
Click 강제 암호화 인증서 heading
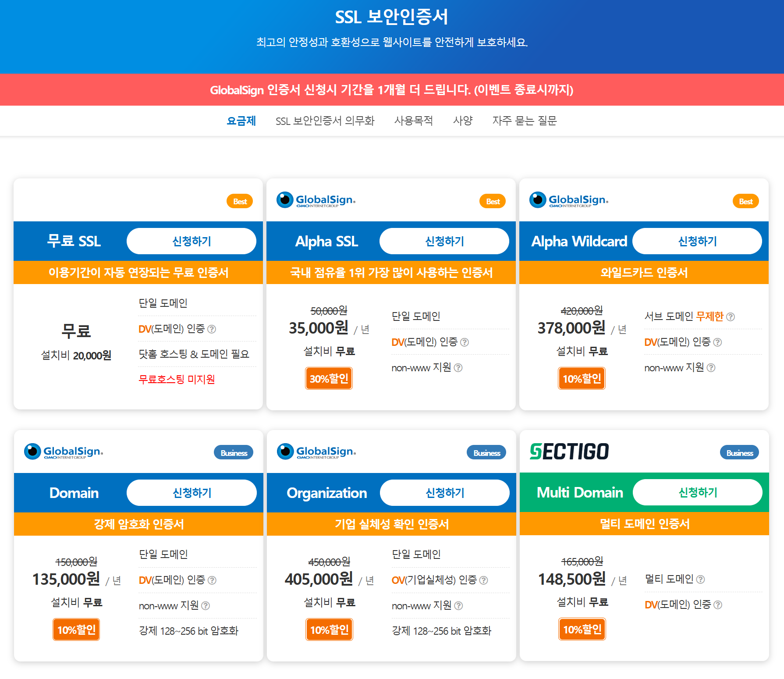click(x=139, y=524)
